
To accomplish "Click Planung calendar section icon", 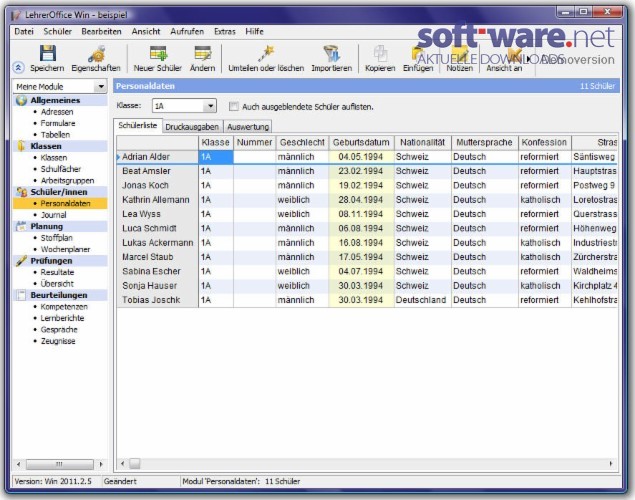I will pos(21,226).
